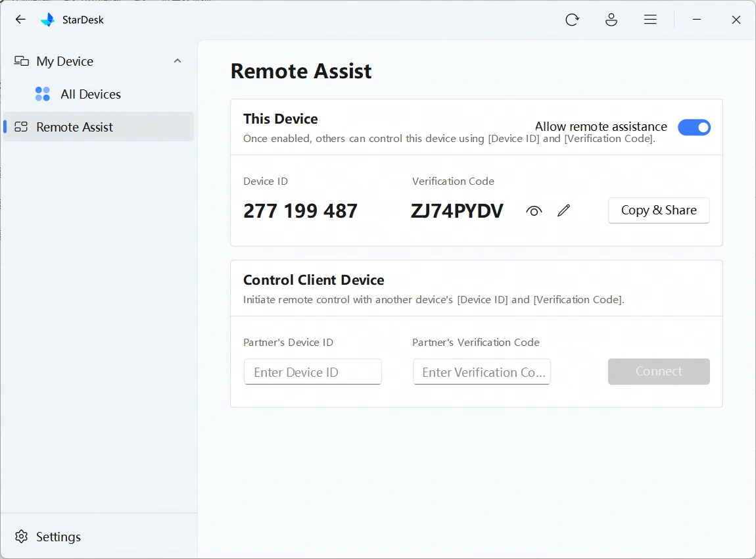The image size is (756, 559).
Task: Edit verification code with pencil icon
Action: (563, 210)
